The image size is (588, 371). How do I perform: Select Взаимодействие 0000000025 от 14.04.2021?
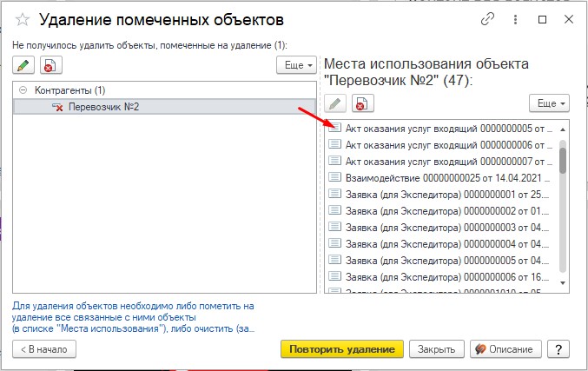coord(441,178)
